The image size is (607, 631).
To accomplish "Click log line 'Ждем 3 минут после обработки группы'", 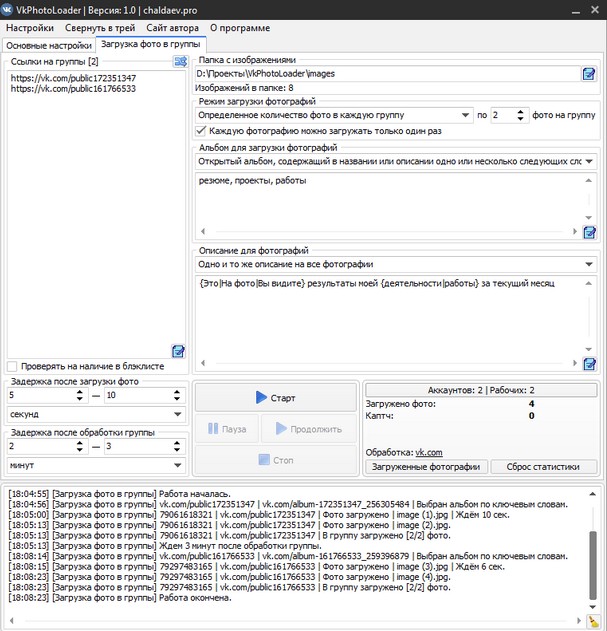I will pyautogui.click(x=165, y=546).
